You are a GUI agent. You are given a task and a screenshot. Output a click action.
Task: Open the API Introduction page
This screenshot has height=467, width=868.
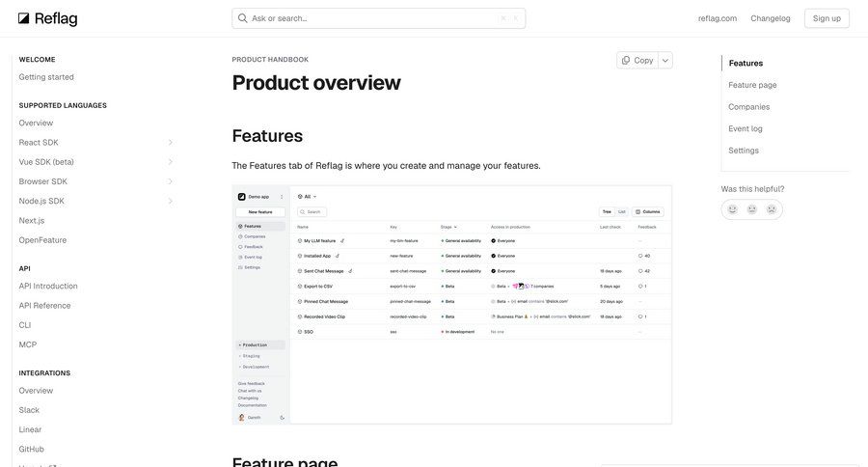point(48,286)
